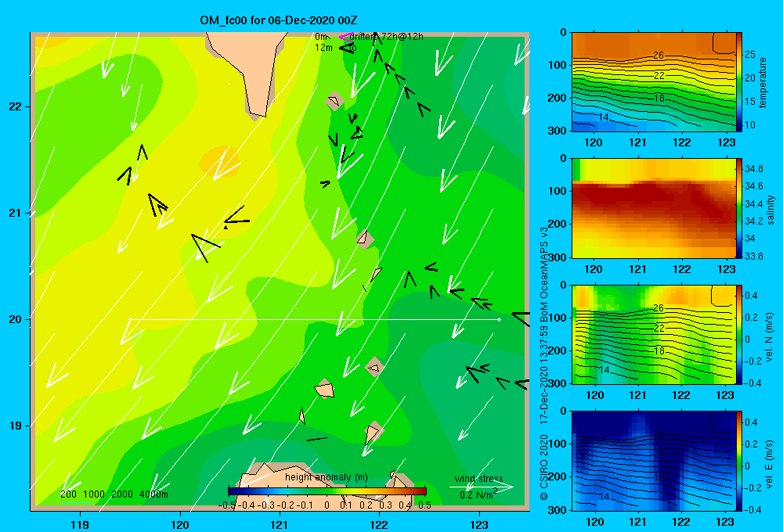Click latitude label 20 on the main map
The height and width of the screenshot is (532, 783).
click(16, 319)
